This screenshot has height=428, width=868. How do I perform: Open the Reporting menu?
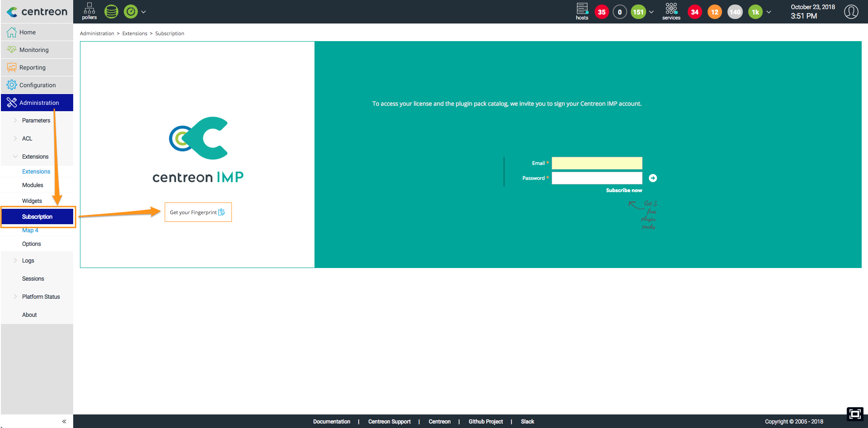(37, 67)
